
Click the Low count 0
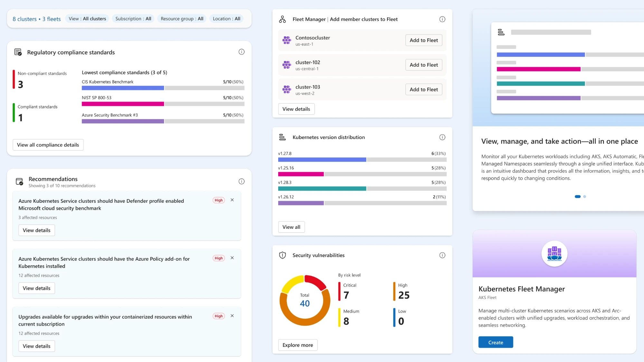tap(401, 321)
